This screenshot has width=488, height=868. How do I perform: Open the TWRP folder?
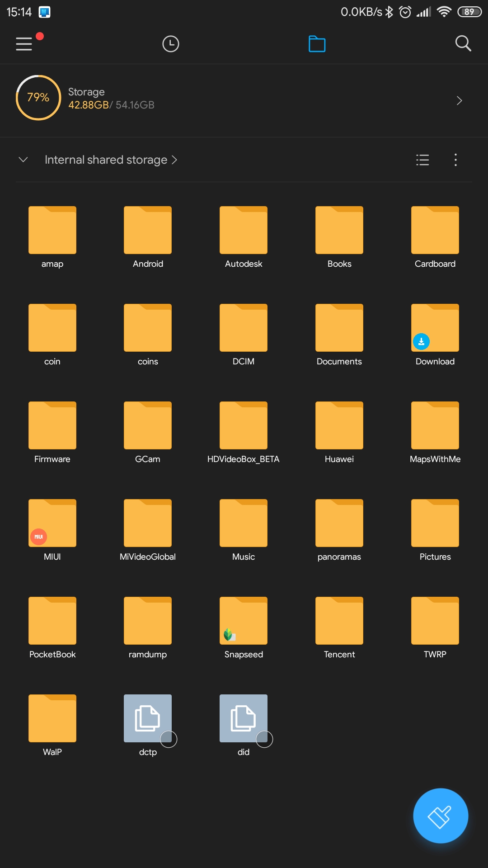click(x=435, y=628)
